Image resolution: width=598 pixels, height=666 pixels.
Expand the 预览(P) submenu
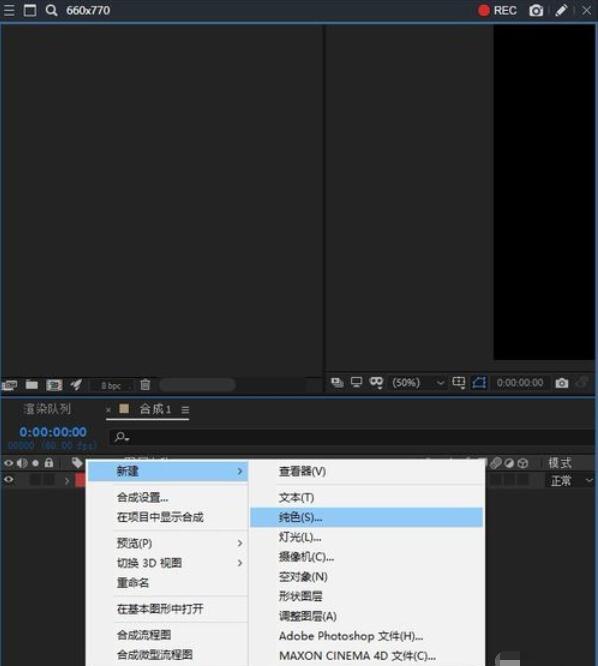click(x=168, y=543)
